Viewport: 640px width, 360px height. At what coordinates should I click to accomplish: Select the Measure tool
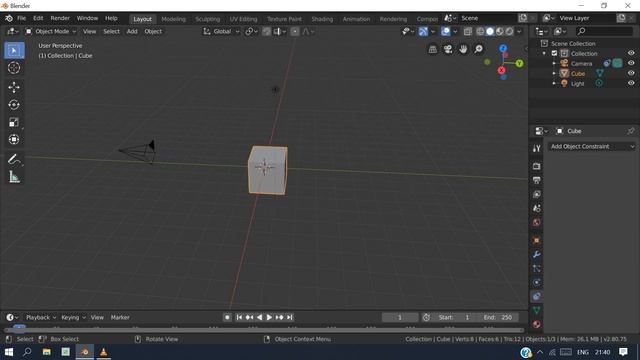click(x=14, y=177)
